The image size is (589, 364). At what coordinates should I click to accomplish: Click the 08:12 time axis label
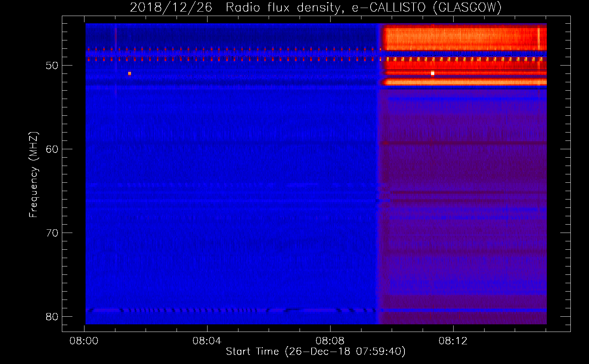(x=453, y=341)
